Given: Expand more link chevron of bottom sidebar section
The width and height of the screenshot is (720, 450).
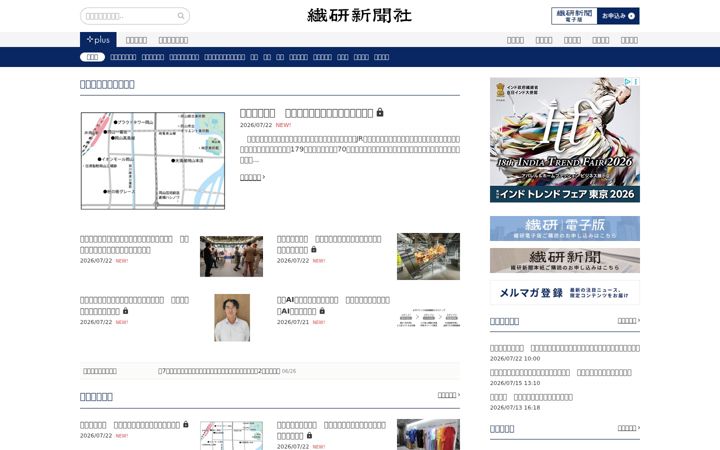Looking at the screenshot, I should (639, 428).
